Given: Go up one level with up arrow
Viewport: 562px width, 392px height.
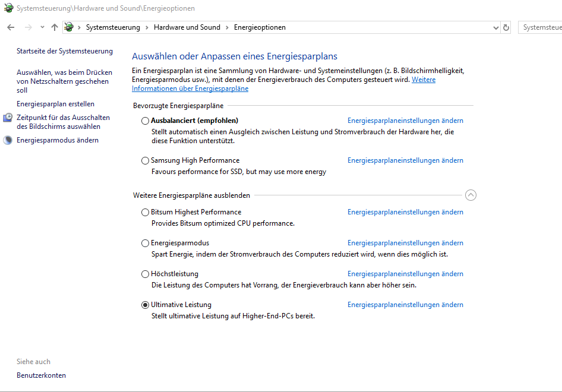Looking at the screenshot, I should (x=55, y=27).
